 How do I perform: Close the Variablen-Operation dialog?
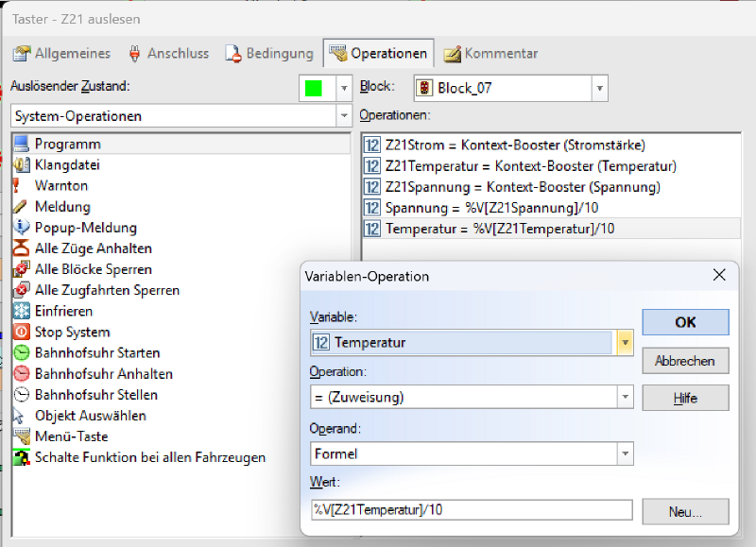[x=719, y=275]
